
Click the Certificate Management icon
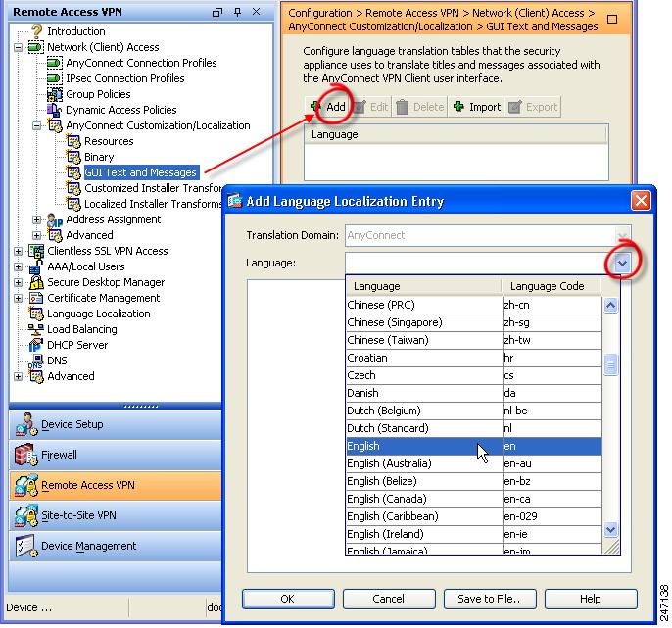[36, 298]
